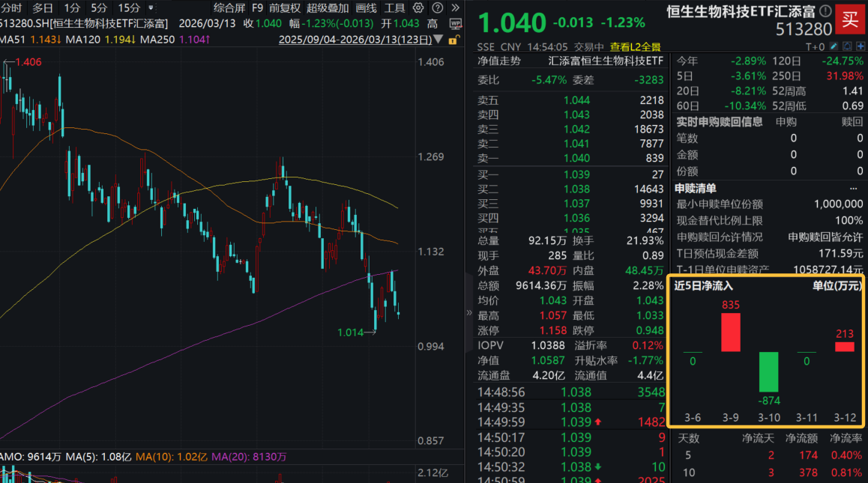
Task: Open the 申赎清单 more options ellipsis
Action: tap(853, 189)
